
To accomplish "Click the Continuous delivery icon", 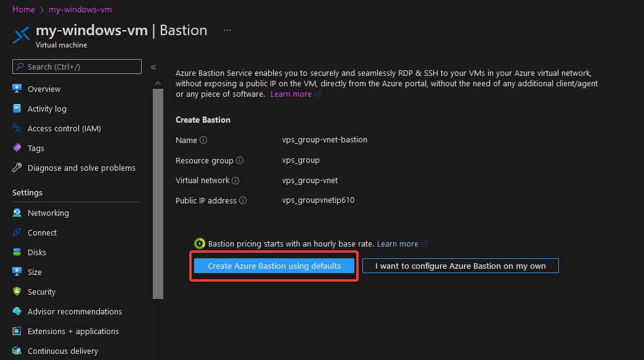I will (17, 351).
